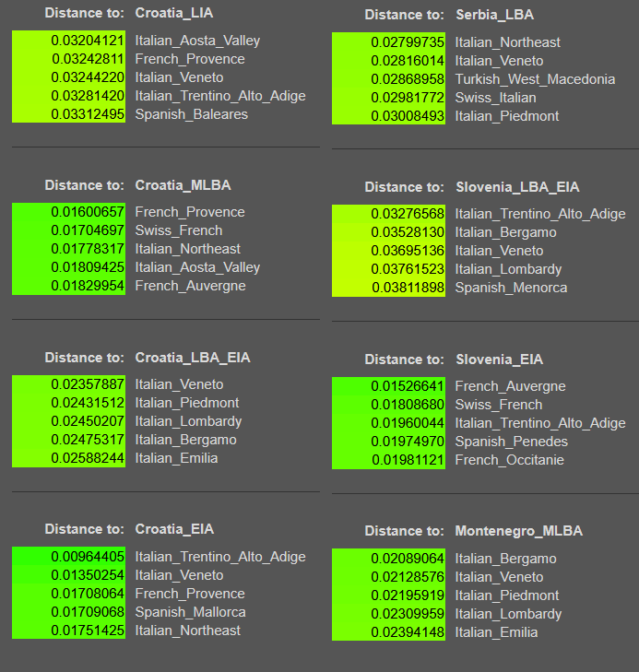Screen dimensions: 639x672
Task: Click the Slovenia_LBA_EIA heading
Action: [517, 187]
